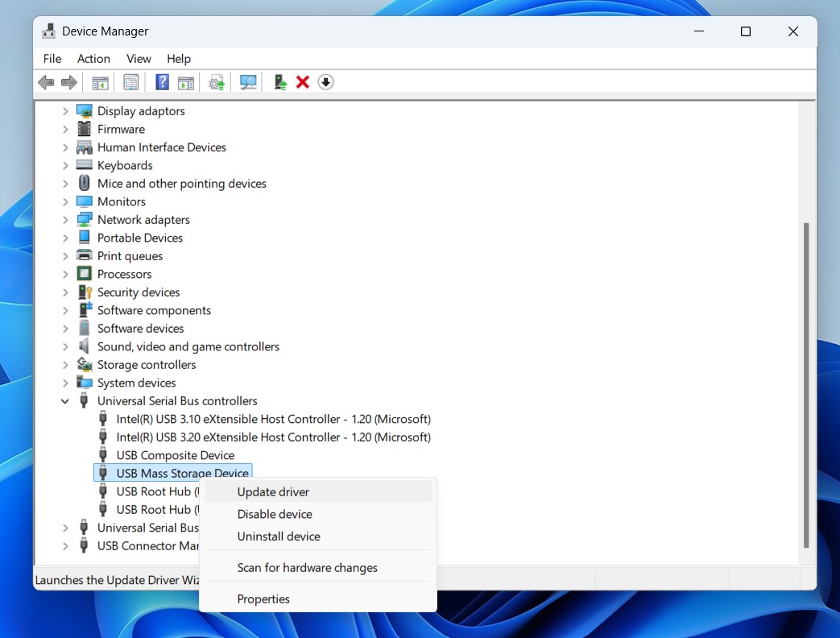This screenshot has height=638, width=840.
Task: Expand the Keyboards category chevron
Action: (x=64, y=165)
